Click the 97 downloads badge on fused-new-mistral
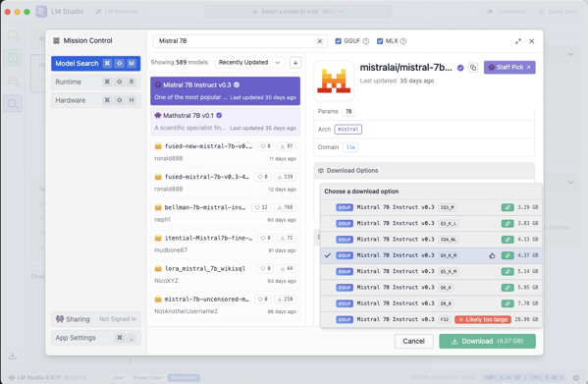This screenshot has height=384, width=588. [287, 146]
